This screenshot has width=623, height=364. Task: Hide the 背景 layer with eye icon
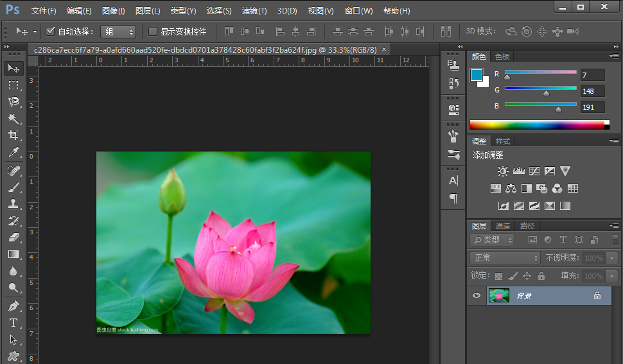point(477,295)
